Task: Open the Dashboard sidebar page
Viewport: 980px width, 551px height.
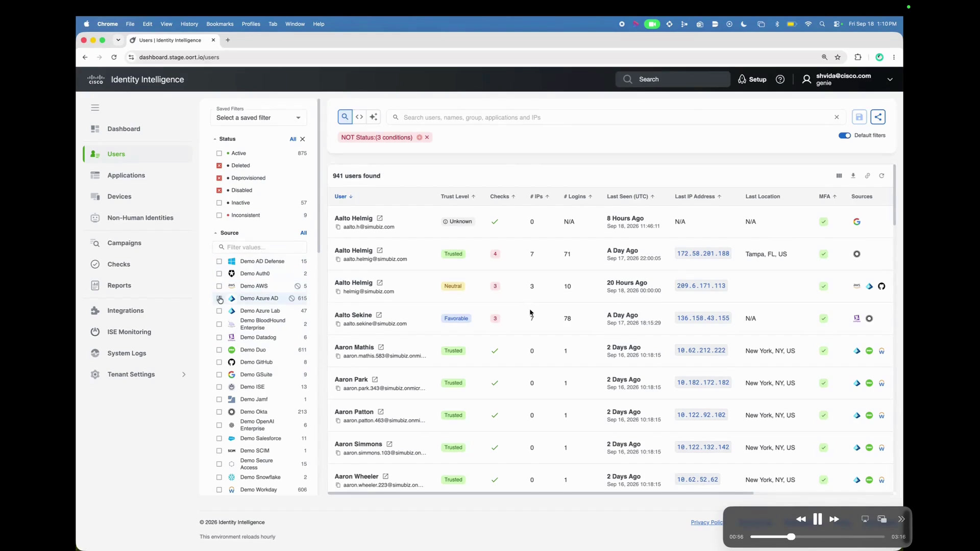Action: (x=124, y=129)
